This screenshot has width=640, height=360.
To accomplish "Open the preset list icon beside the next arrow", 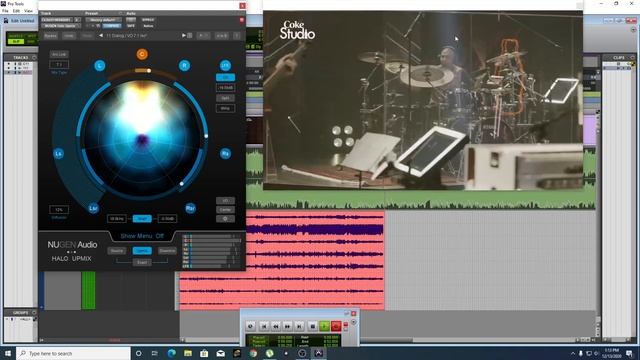I will click(x=190, y=36).
